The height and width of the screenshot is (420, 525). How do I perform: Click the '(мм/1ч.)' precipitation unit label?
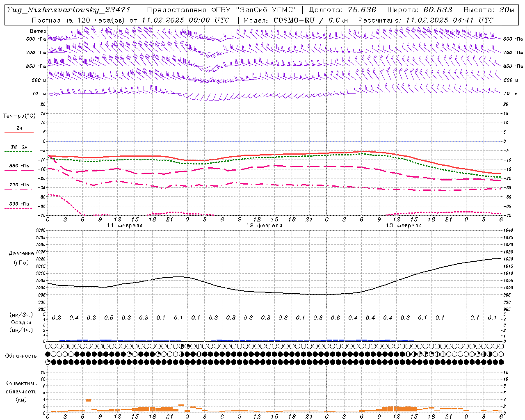pyautogui.click(x=21, y=330)
